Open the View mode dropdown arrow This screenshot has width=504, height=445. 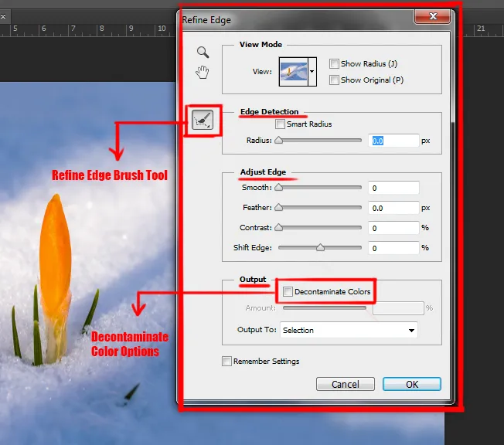[312, 72]
